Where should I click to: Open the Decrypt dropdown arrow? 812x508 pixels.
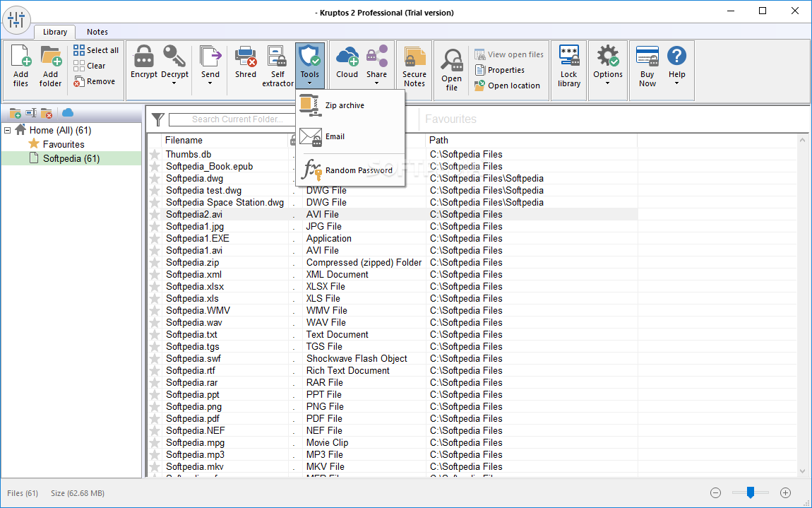(x=174, y=83)
